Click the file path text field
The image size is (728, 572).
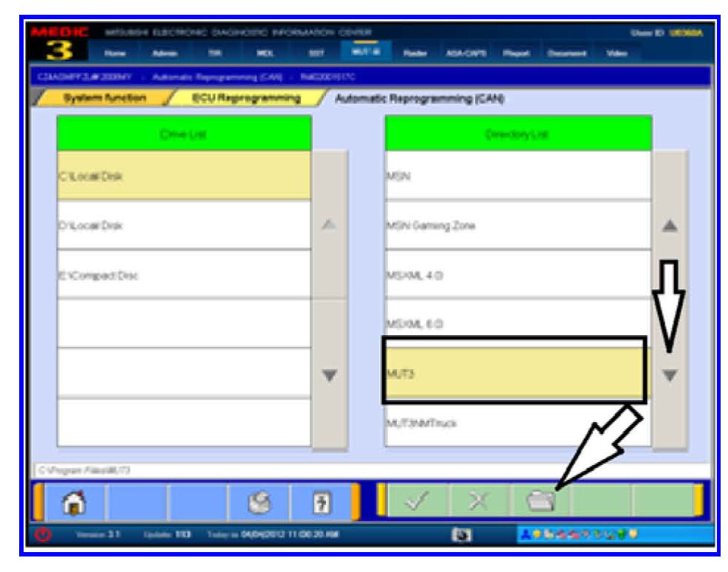pyautogui.click(x=369, y=470)
